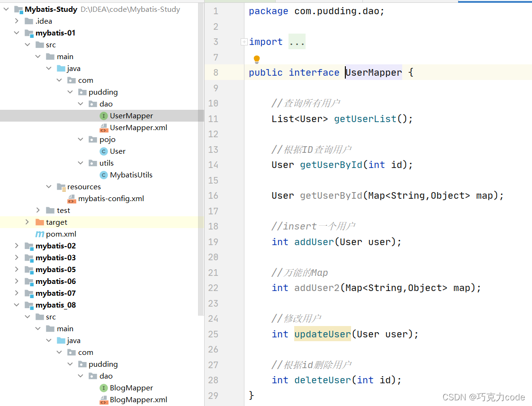The width and height of the screenshot is (532, 406).
Task: Collapse the mybatis_08 module
Action: point(17,305)
